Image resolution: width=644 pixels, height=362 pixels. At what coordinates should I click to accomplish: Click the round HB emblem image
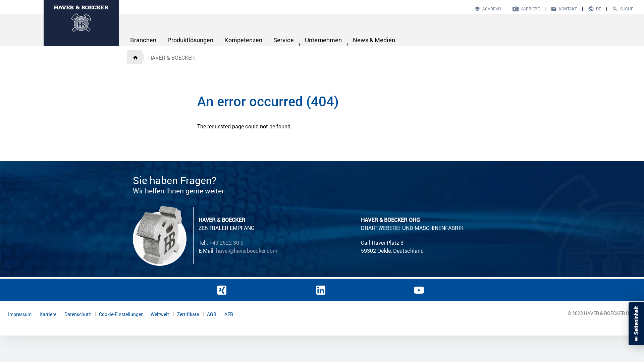click(160, 236)
